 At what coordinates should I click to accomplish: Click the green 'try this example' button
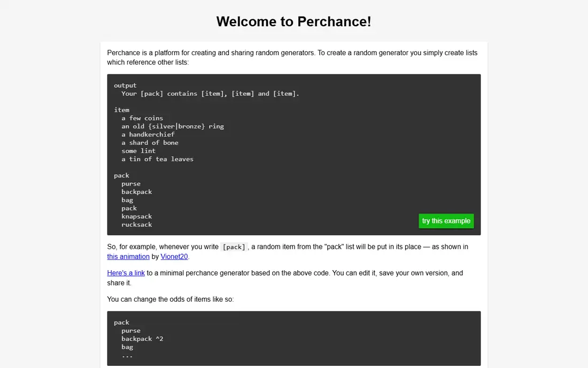click(446, 221)
